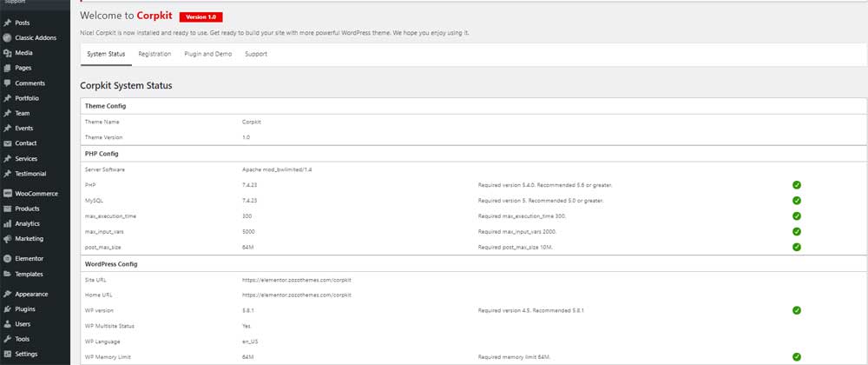
Task: Open the System Status tab
Action: (106, 54)
